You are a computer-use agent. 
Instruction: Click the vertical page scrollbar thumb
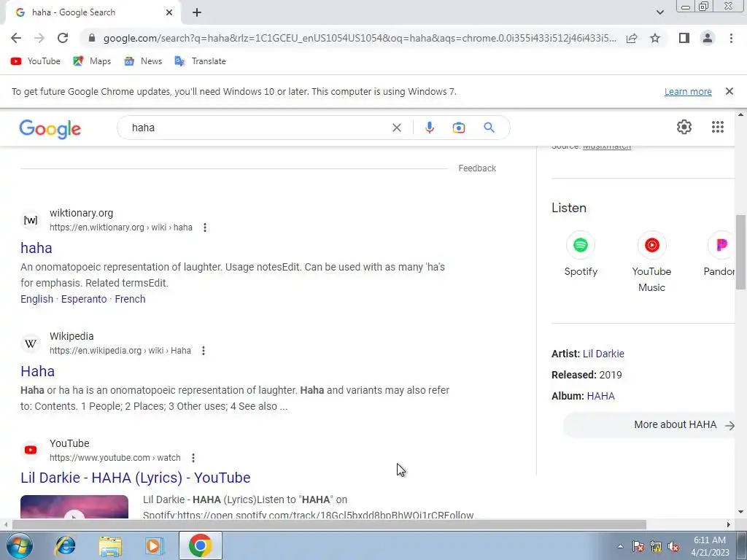coord(740,252)
